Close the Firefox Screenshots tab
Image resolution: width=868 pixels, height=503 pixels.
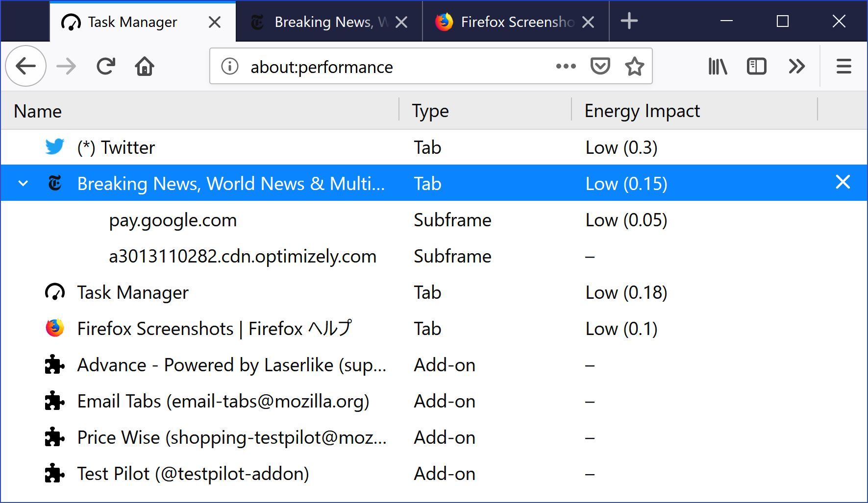click(588, 22)
